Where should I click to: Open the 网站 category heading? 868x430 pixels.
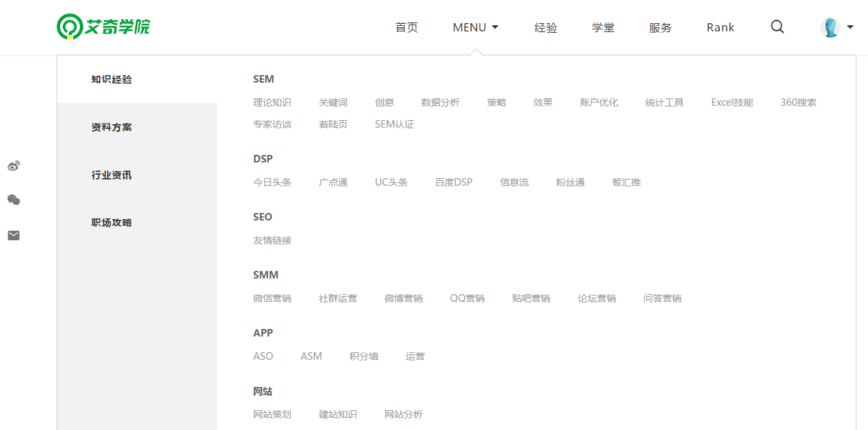pyautogui.click(x=263, y=392)
